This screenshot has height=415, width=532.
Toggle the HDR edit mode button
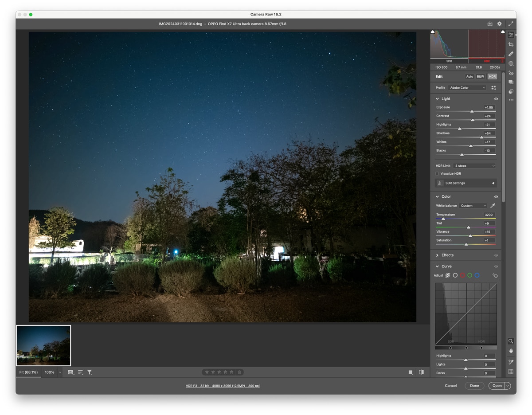pyautogui.click(x=492, y=77)
